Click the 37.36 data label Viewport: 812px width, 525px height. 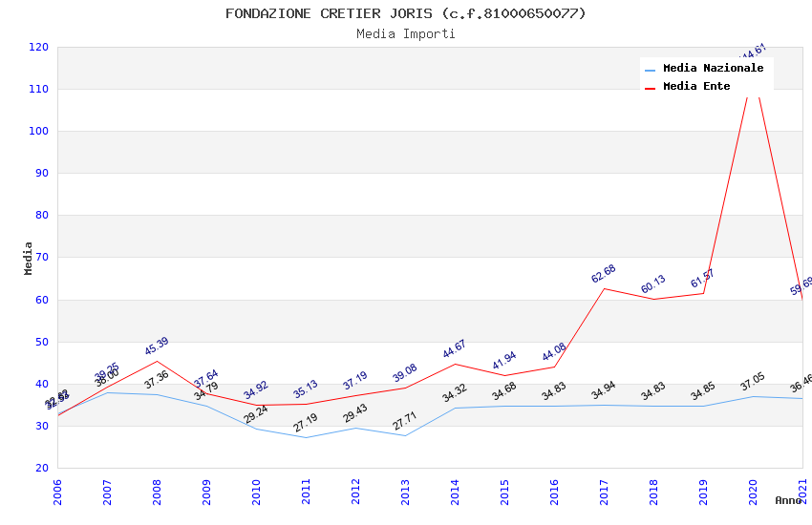[157, 380]
